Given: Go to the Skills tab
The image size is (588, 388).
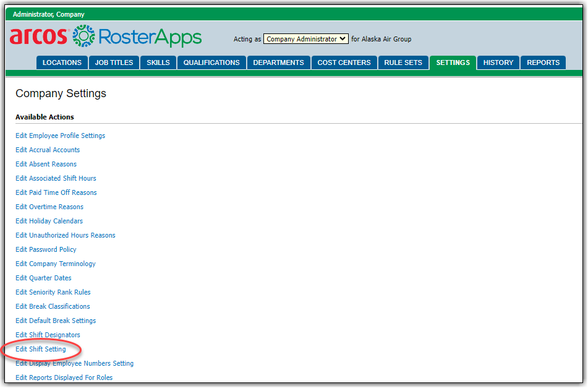Looking at the screenshot, I should pyautogui.click(x=158, y=63).
